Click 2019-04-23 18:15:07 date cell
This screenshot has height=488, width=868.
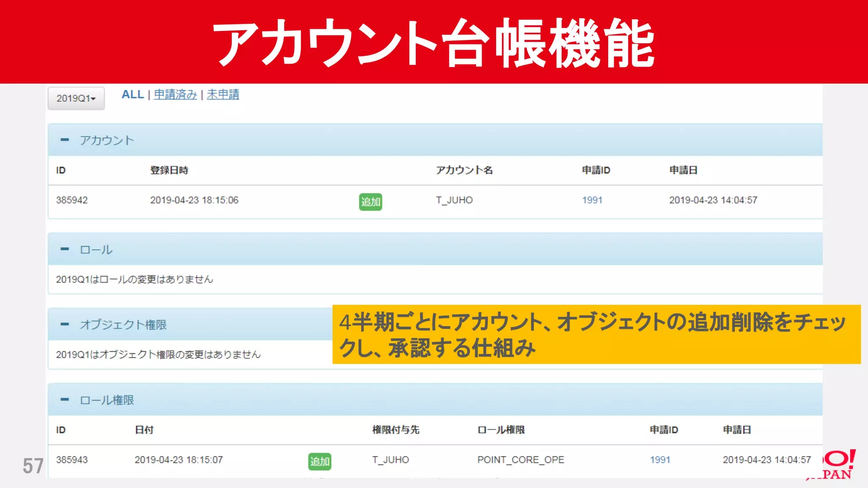click(x=178, y=460)
